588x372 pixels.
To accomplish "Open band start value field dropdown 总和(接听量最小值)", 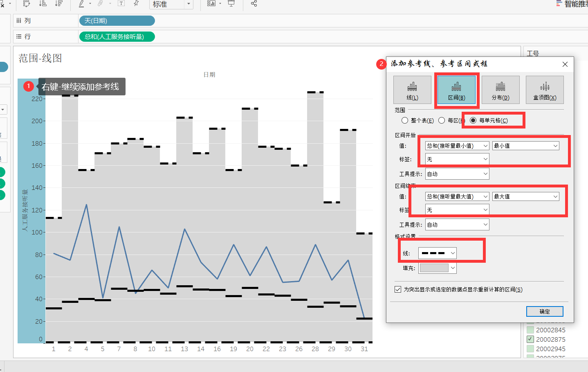I will tap(457, 146).
